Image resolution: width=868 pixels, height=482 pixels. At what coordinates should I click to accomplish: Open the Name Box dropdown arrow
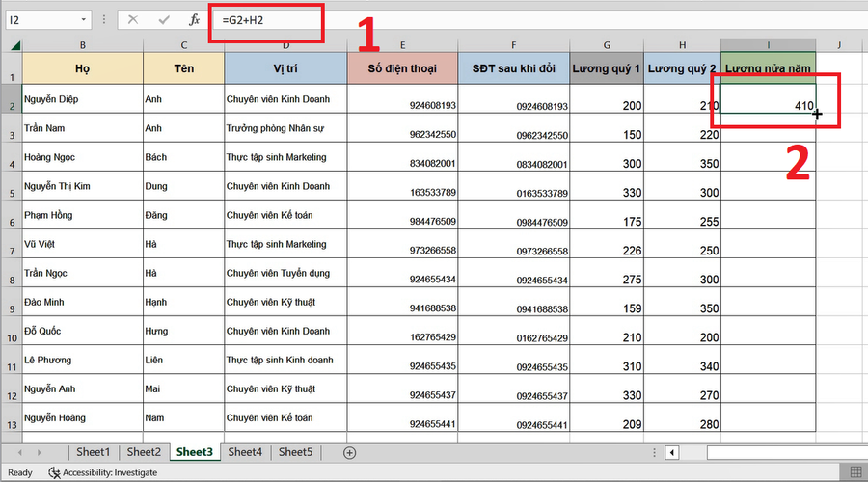click(83, 20)
